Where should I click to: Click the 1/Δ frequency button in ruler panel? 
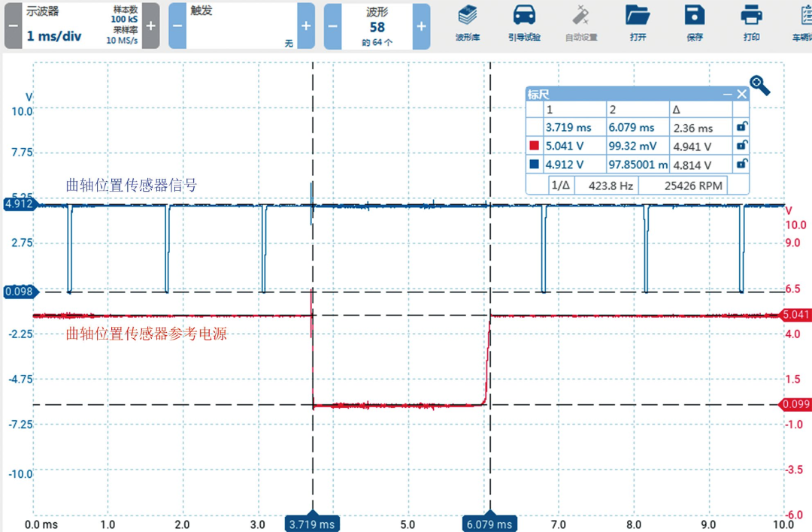click(561, 184)
